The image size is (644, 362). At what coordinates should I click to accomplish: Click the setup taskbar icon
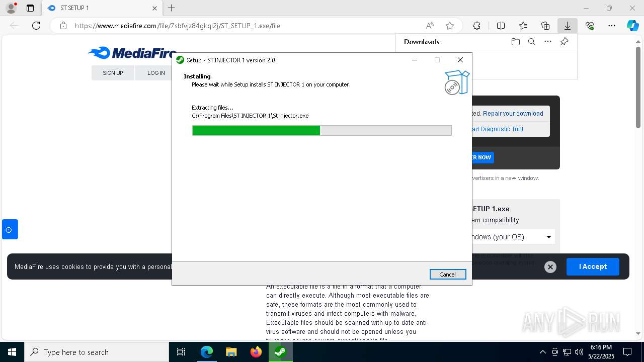pos(280,352)
